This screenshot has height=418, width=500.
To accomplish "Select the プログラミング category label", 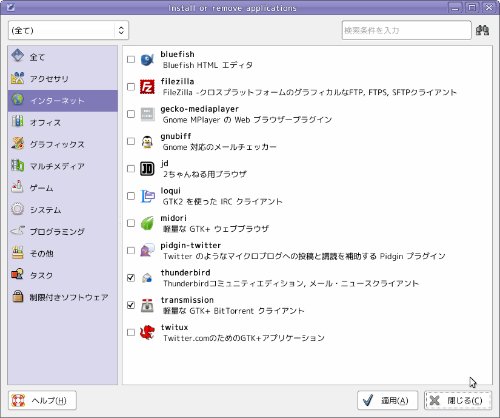I will pos(57,232).
